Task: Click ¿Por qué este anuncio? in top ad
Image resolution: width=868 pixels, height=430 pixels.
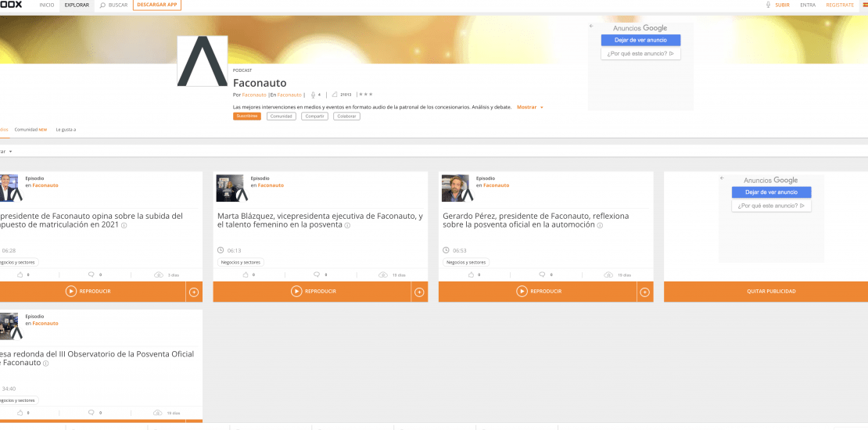Action: [640, 54]
